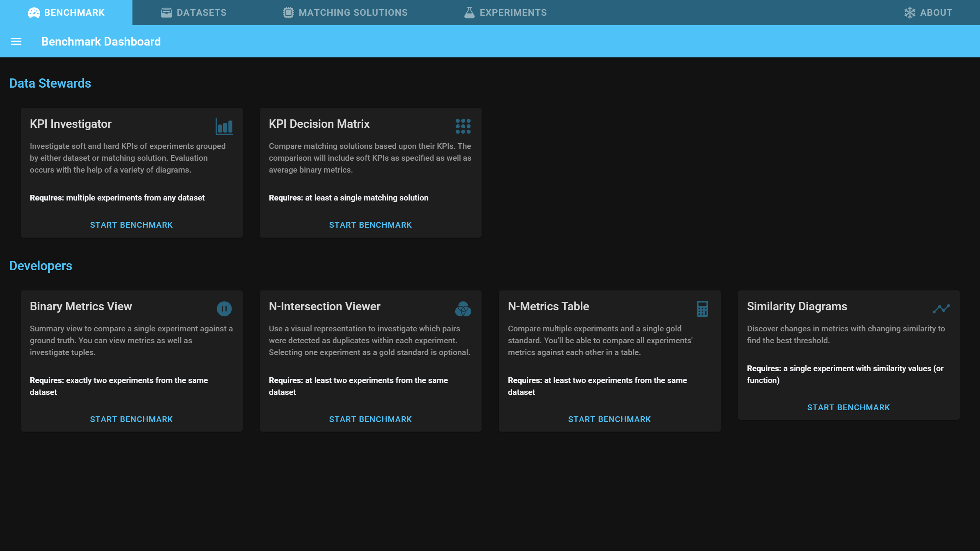The image size is (980, 551).
Task: Click the KPI Investigator bar chart icon
Action: click(x=224, y=126)
